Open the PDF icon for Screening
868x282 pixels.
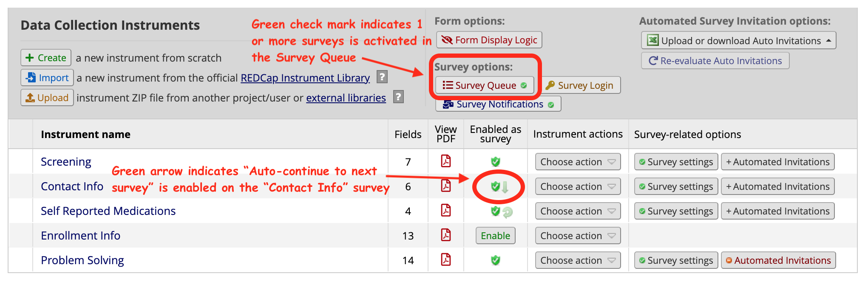click(x=445, y=161)
